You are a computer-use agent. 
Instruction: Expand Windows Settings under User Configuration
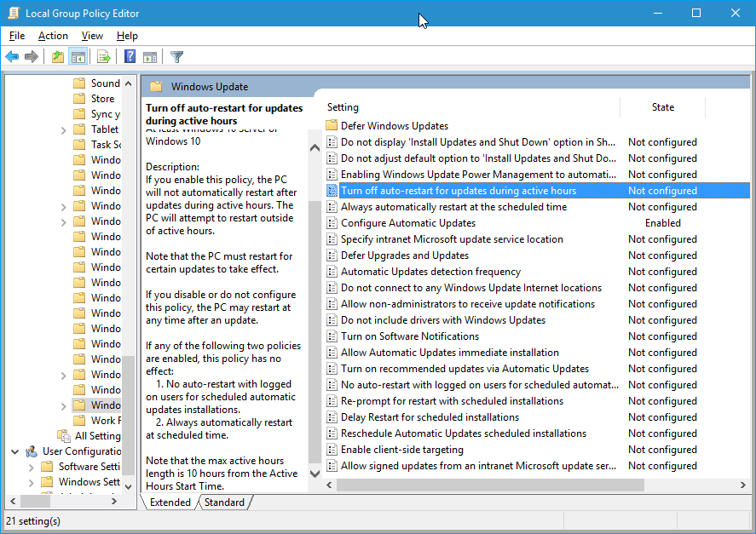click(31, 482)
